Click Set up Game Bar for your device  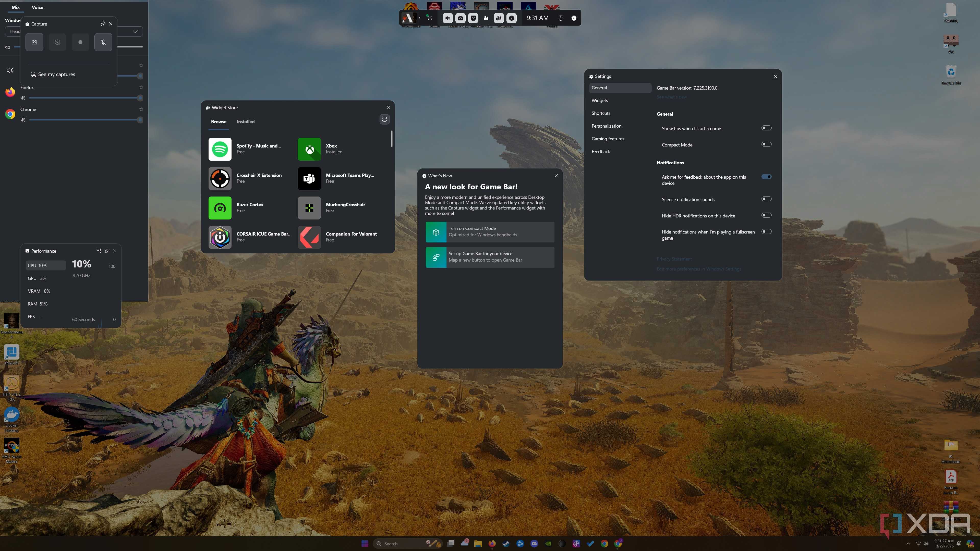click(x=490, y=258)
